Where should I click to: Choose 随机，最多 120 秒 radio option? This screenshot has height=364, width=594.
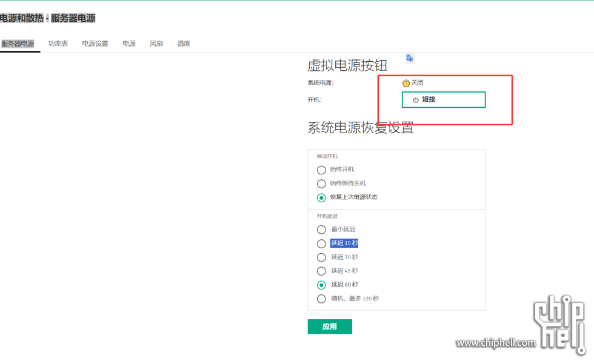pyautogui.click(x=321, y=299)
